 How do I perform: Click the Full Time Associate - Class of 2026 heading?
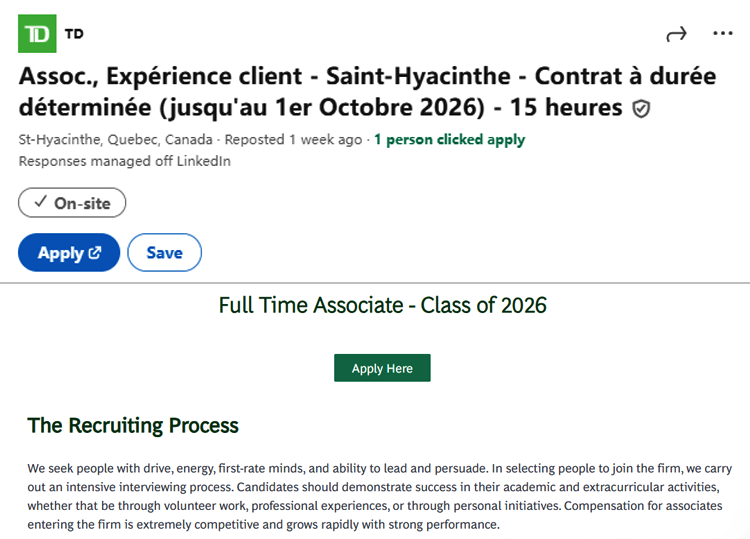tap(382, 305)
